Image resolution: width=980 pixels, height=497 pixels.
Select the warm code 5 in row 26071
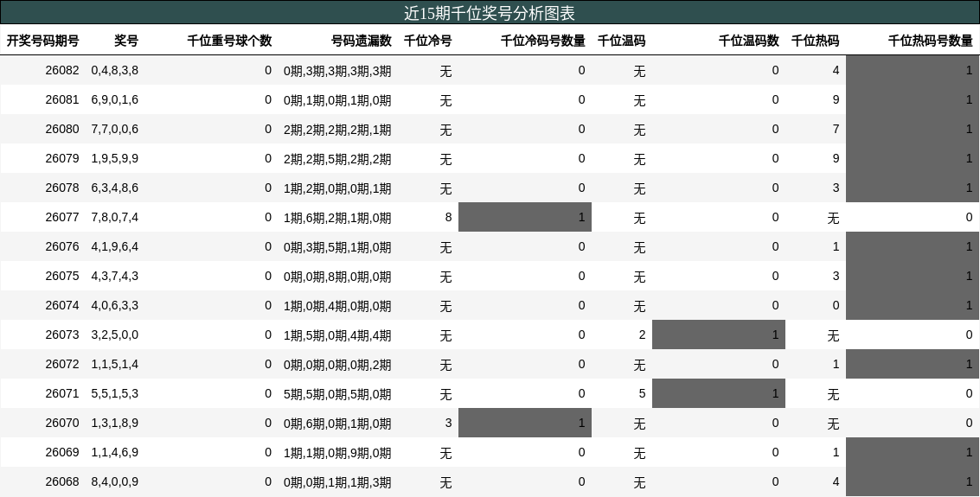point(642,394)
